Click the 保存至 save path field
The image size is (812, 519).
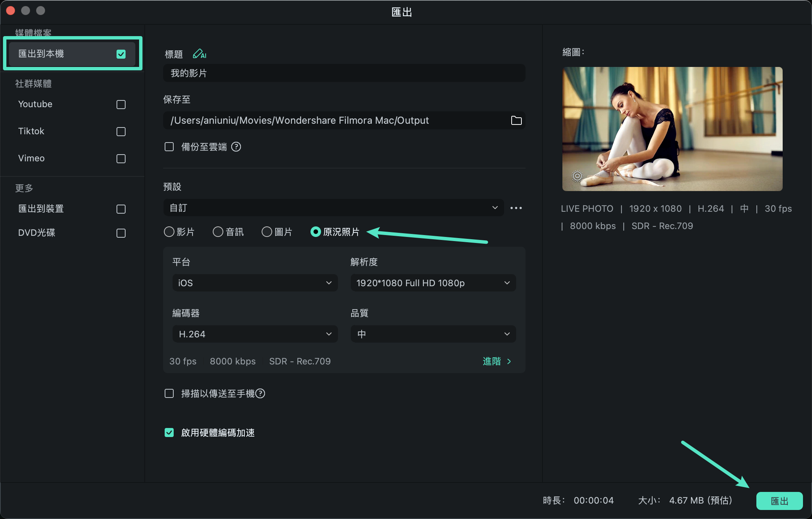[344, 120]
